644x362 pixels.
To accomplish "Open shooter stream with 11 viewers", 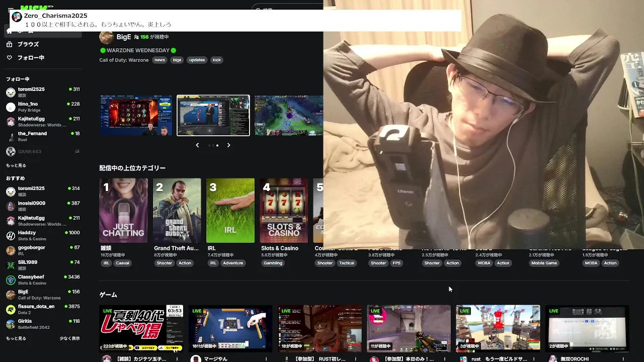I will (409, 328).
